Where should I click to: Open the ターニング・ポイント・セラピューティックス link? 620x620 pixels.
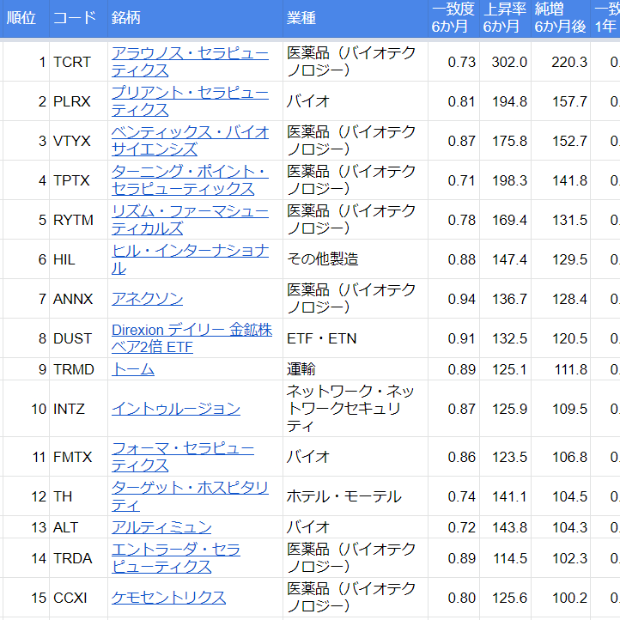click(x=190, y=180)
